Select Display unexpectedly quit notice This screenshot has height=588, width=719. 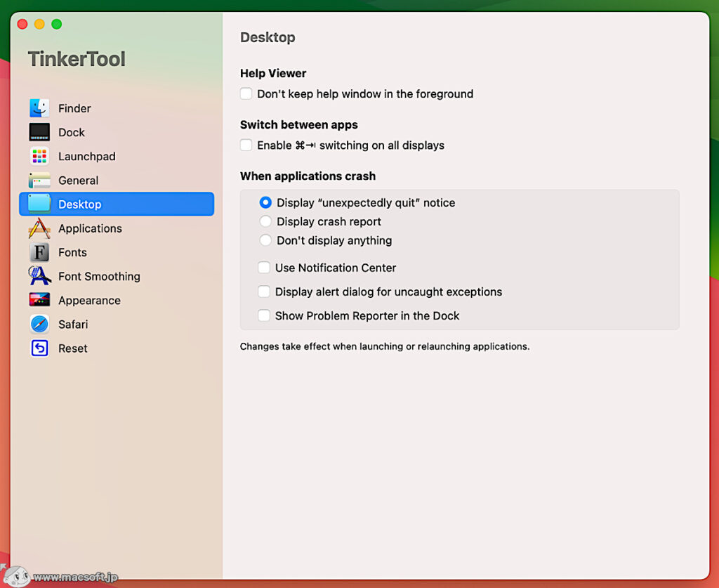pos(265,202)
